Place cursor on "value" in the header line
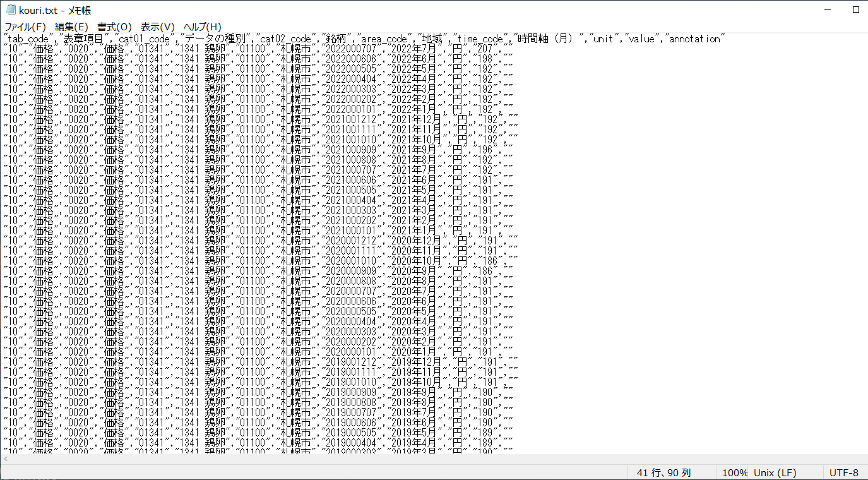 [x=641, y=39]
